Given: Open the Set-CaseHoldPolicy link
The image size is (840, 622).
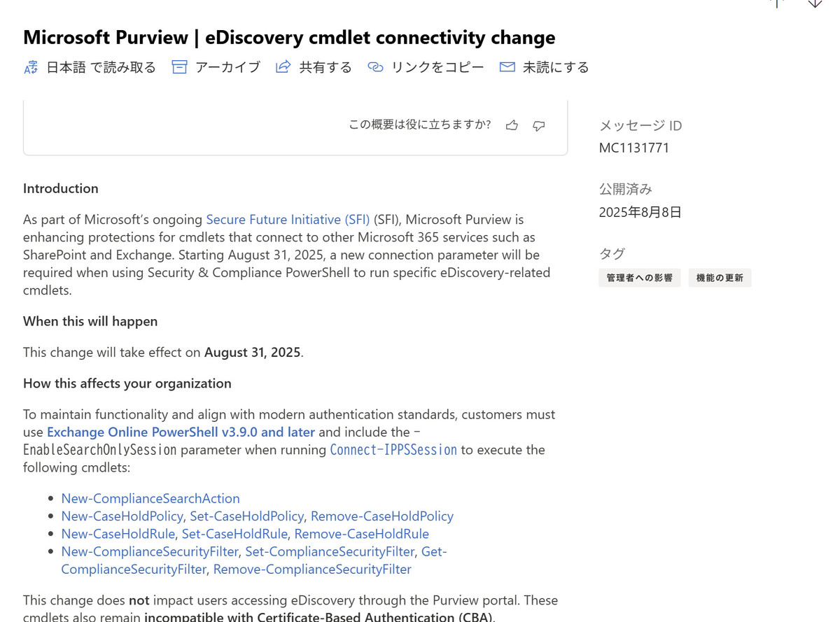Looking at the screenshot, I should [x=246, y=516].
